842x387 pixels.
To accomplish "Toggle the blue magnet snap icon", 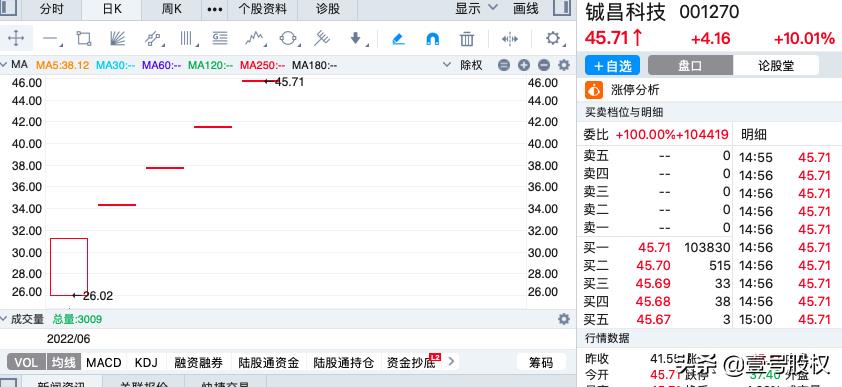I will pyautogui.click(x=432, y=39).
